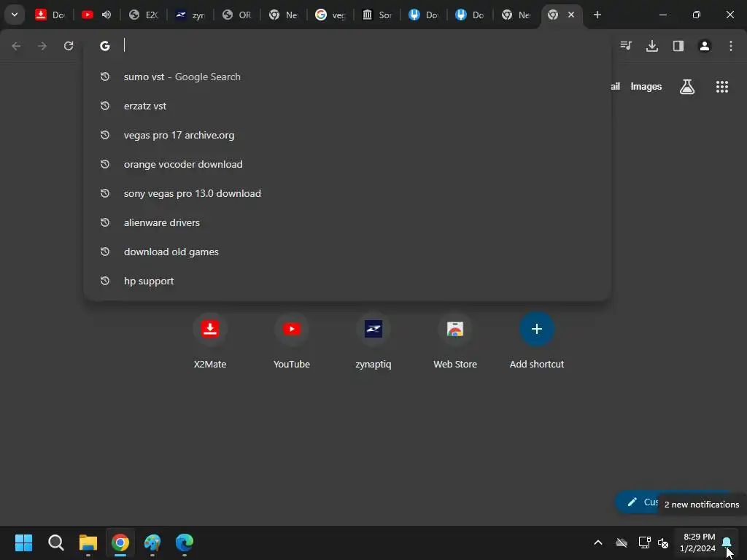The width and height of the screenshot is (747, 560).
Task: Click the Google icon in address bar
Action: coord(105,46)
